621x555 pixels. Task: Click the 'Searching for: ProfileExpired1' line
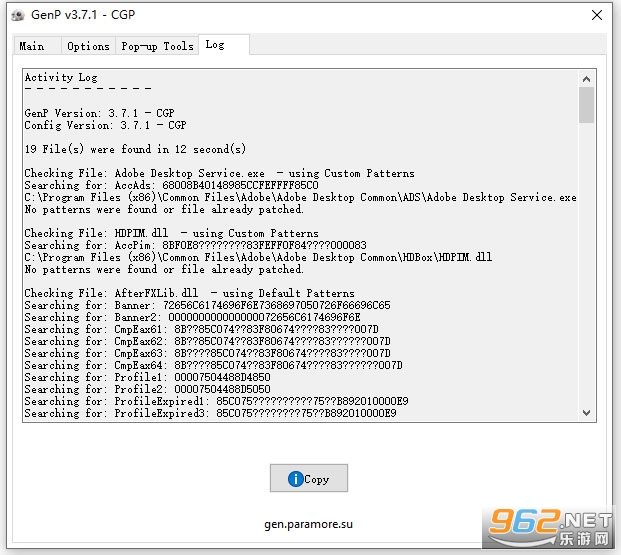coord(216,401)
